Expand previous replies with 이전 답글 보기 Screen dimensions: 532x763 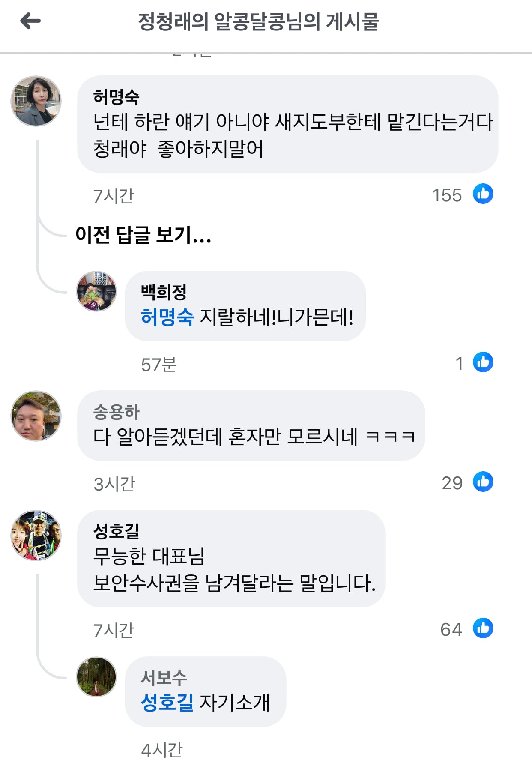click(143, 235)
